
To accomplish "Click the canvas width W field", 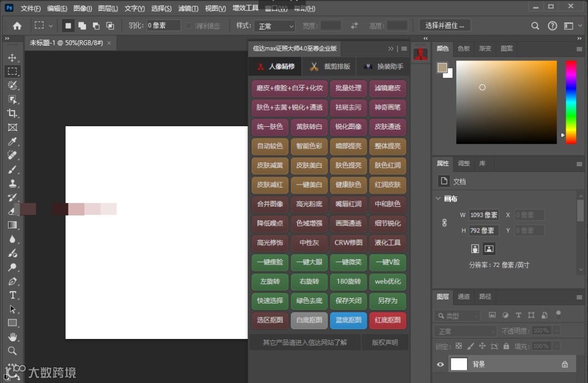I will click(483, 215).
